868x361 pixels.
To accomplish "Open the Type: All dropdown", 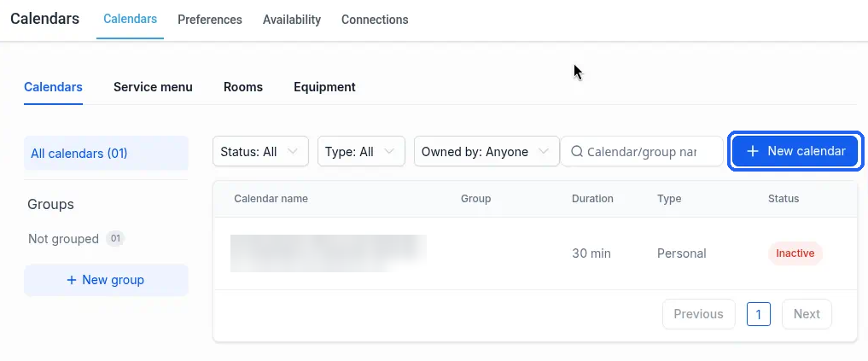I will (x=361, y=151).
